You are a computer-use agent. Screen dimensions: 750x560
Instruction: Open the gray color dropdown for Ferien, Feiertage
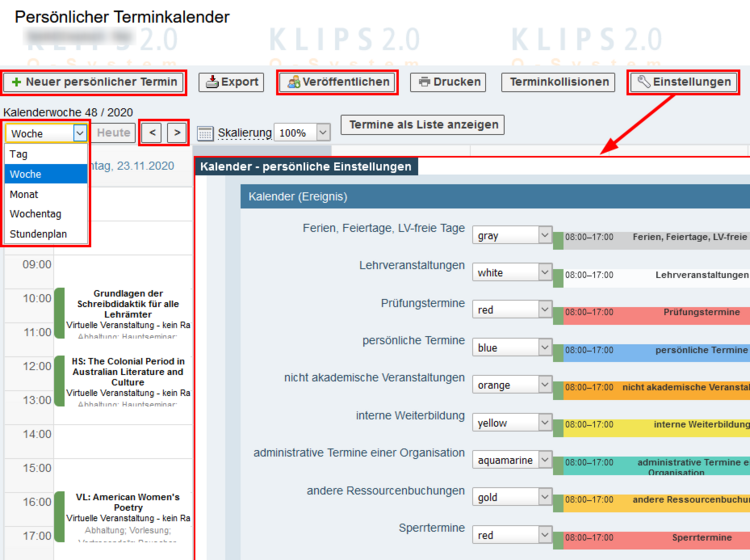(512, 235)
